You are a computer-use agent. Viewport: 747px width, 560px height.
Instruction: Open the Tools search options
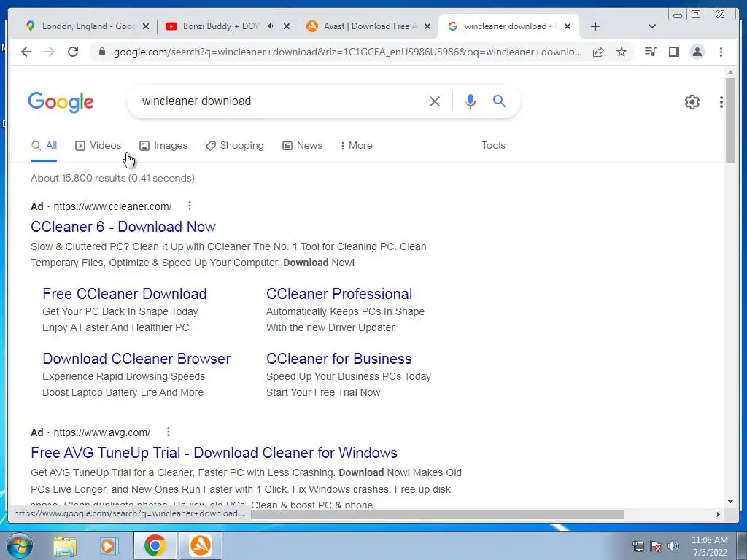coord(494,145)
